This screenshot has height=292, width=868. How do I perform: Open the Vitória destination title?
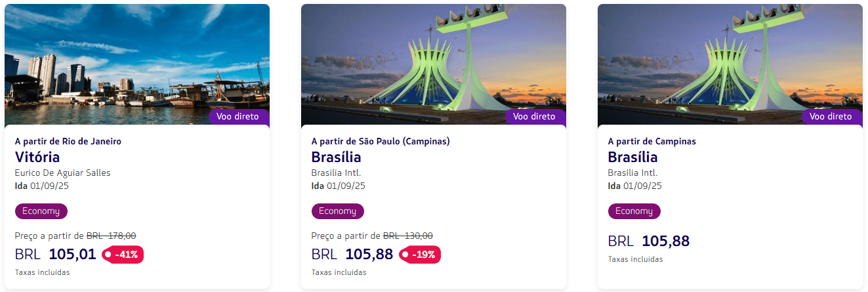tap(37, 157)
